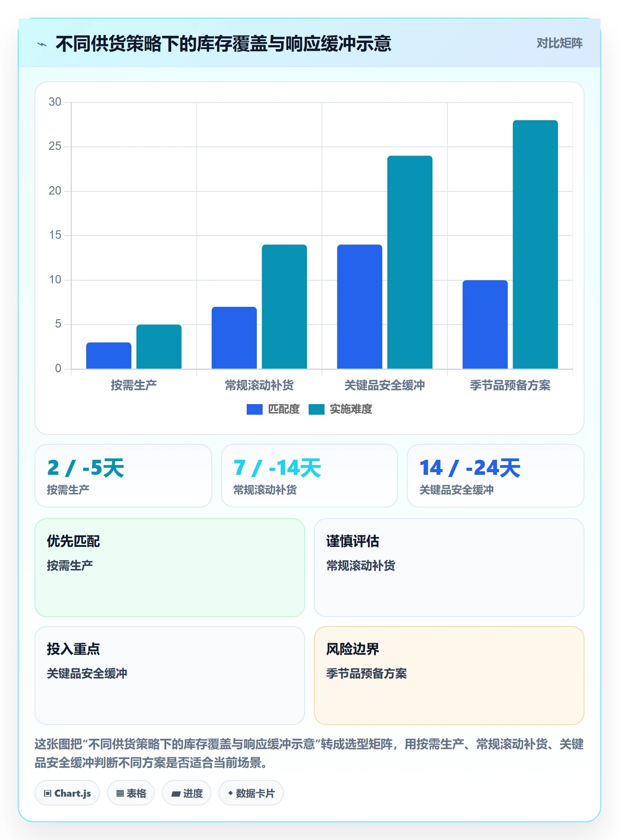Click the 匹配度 legend label

coord(284,409)
